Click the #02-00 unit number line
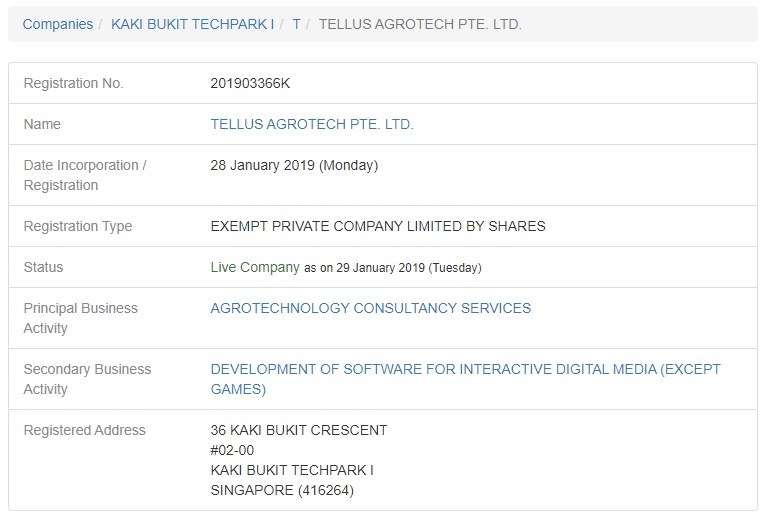The height and width of the screenshot is (517, 765). coord(233,451)
